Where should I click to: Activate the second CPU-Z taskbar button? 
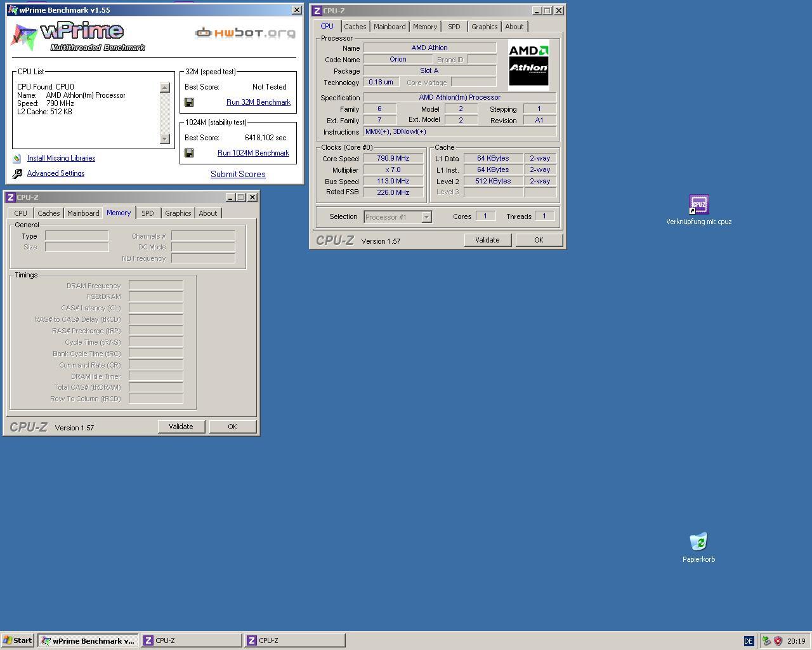click(295, 640)
